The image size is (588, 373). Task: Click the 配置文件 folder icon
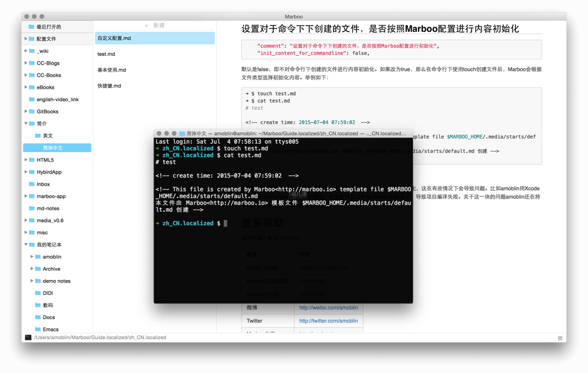click(32, 39)
